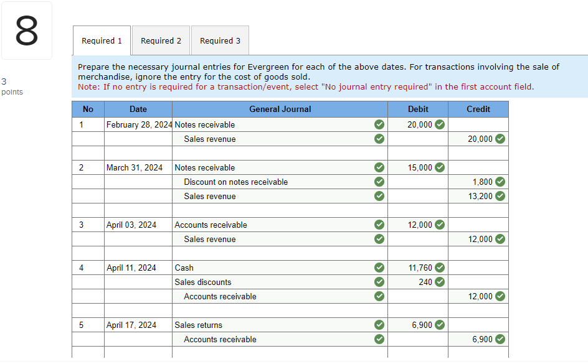Click the check icon on Cash row
Image resolution: width=588 pixels, height=364 pixels.
click(379, 268)
